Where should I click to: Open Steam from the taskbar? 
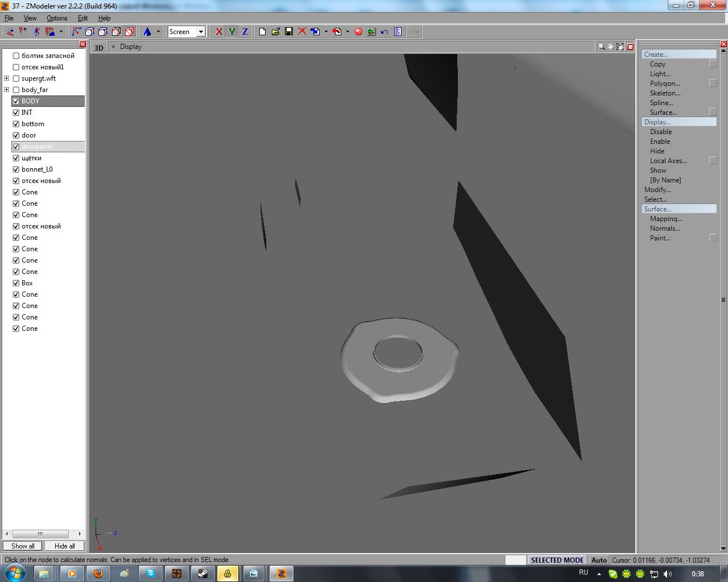point(203,573)
